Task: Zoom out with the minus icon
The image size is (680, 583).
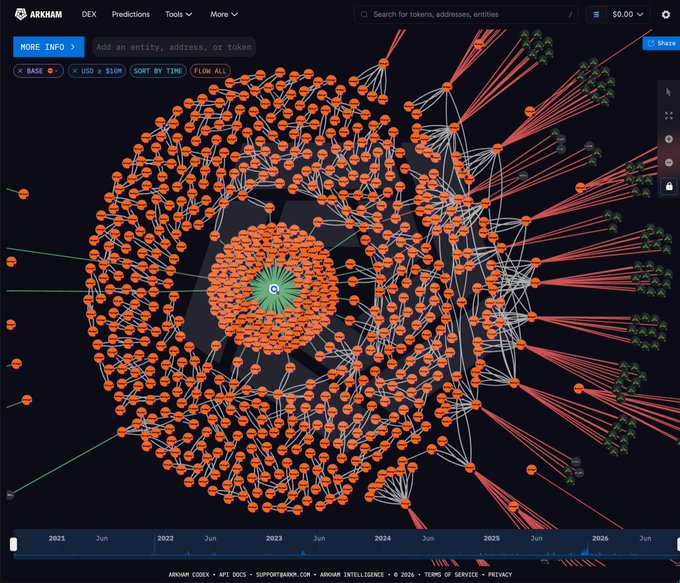Action: 669,162
